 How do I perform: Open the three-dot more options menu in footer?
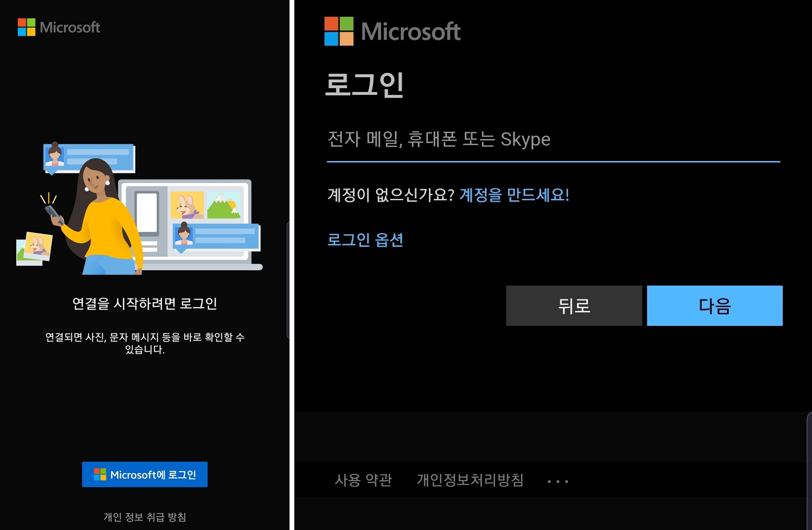point(558,481)
